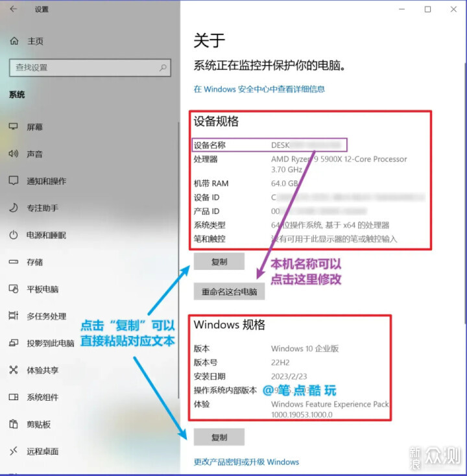Click the 笔和触控 row label
This screenshot has height=476, width=467.
point(210,239)
